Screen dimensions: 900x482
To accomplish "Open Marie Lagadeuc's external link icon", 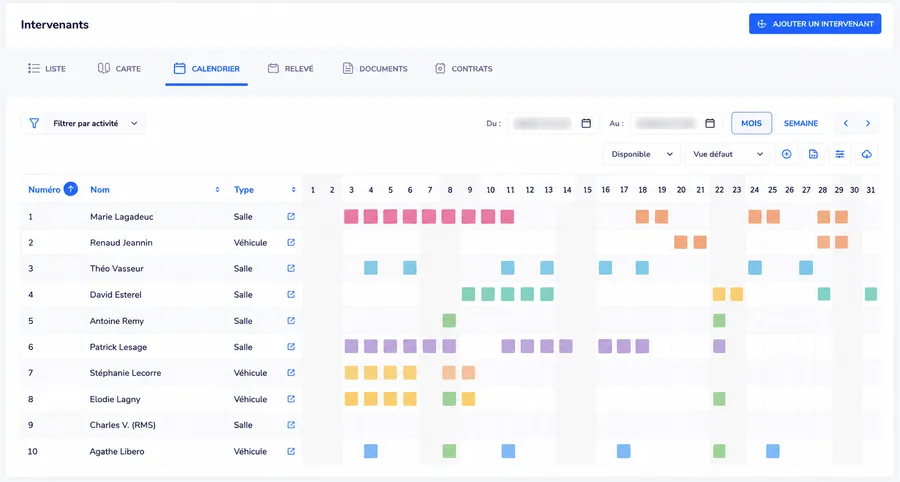I will pos(291,216).
